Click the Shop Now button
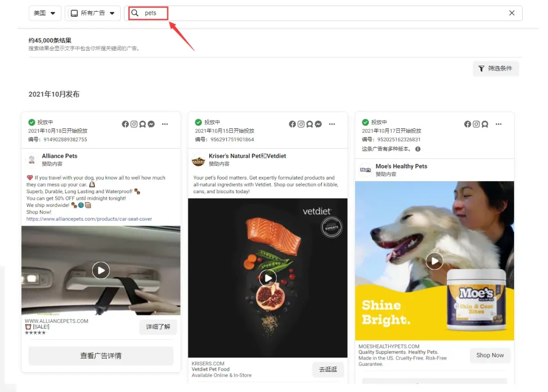The height and width of the screenshot is (392, 548). point(490,355)
